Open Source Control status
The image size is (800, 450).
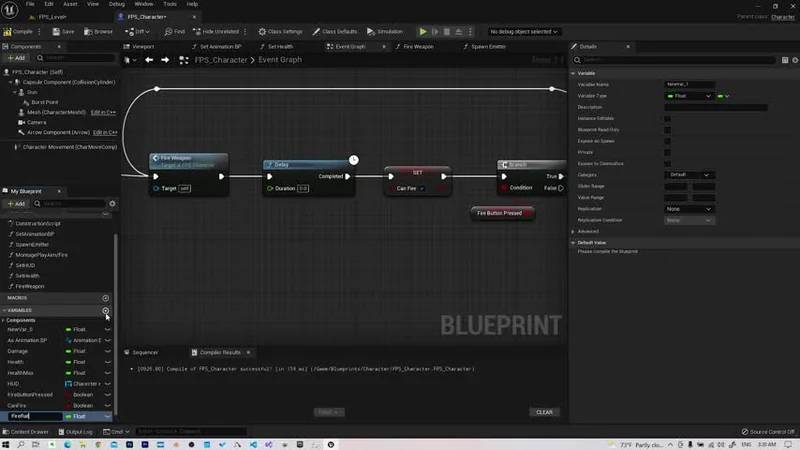click(768, 432)
